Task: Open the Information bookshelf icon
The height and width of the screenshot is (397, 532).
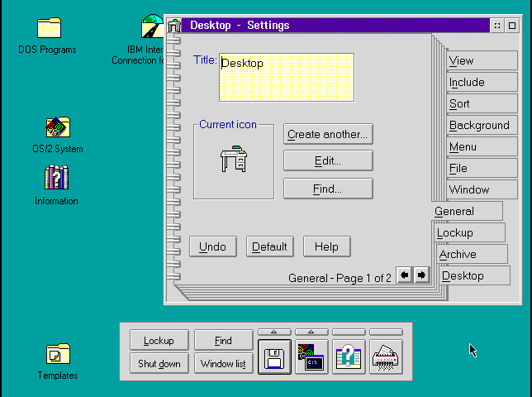Action: (x=56, y=178)
